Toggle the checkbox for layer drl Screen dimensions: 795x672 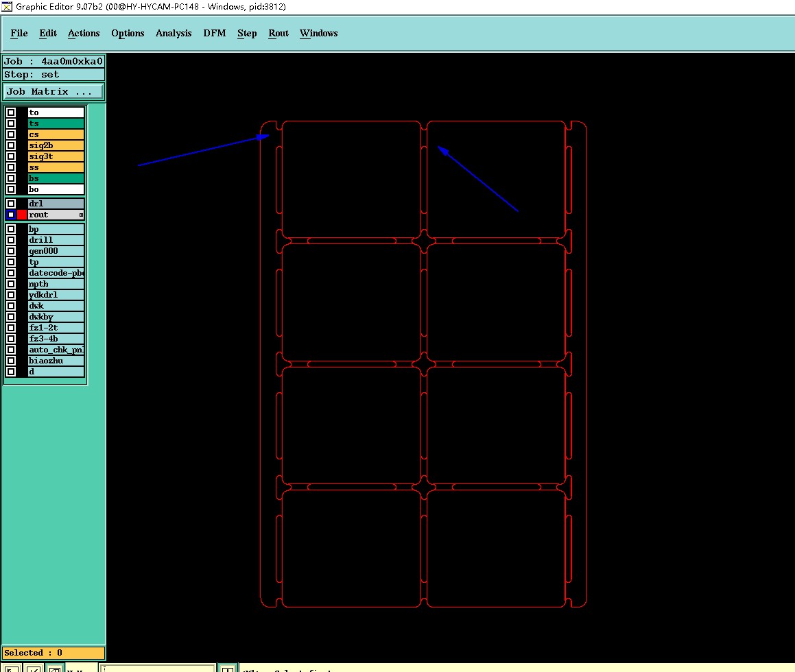tap(11, 204)
